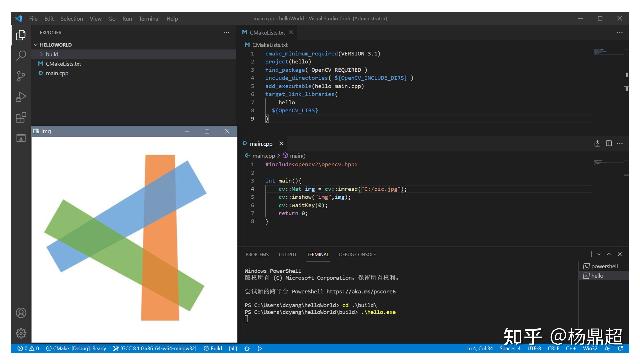
Task: Open the Source Control view icon
Action: [21, 76]
